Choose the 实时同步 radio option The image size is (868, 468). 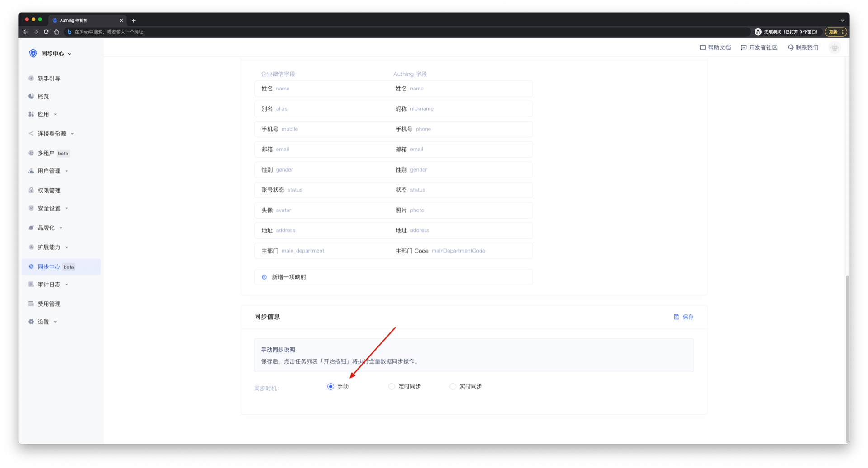[x=453, y=387]
